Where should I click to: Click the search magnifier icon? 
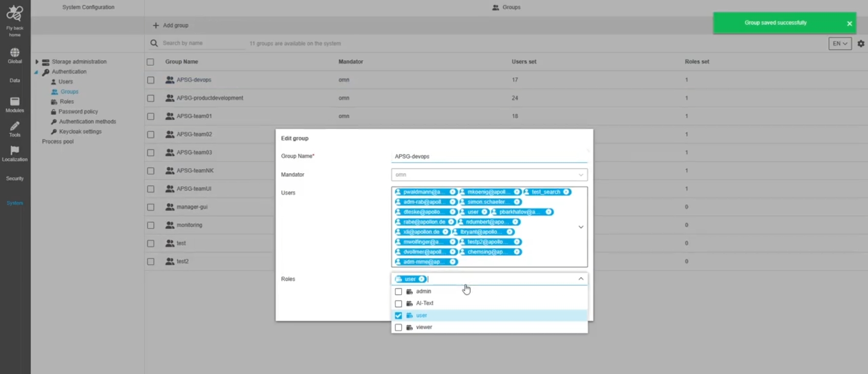tap(154, 43)
